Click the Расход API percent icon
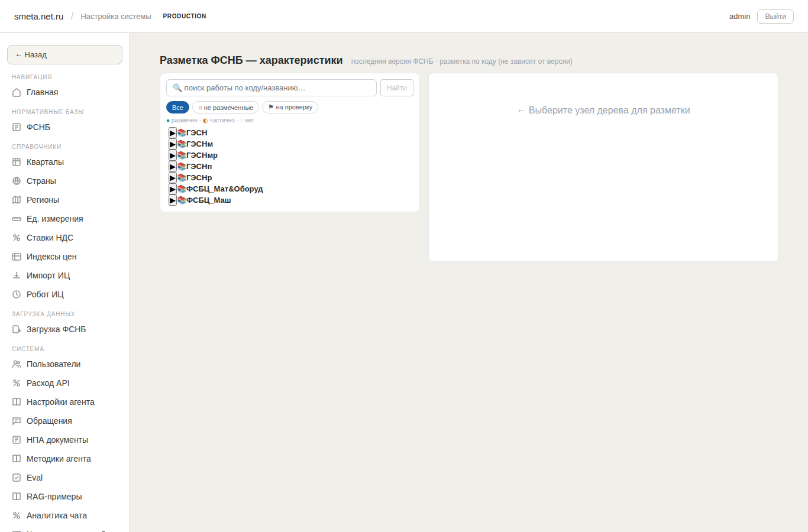This screenshot has width=808, height=532. pyautogui.click(x=17, y=383)
